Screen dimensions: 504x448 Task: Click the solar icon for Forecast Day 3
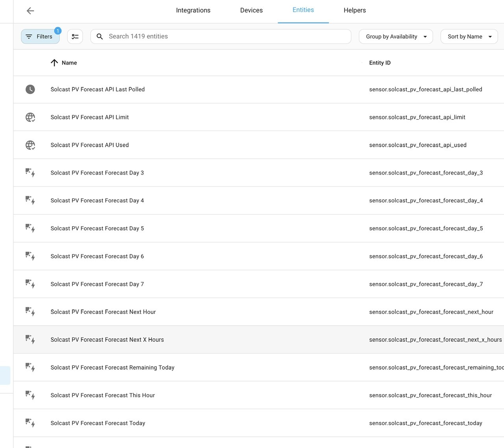point(30,173)
